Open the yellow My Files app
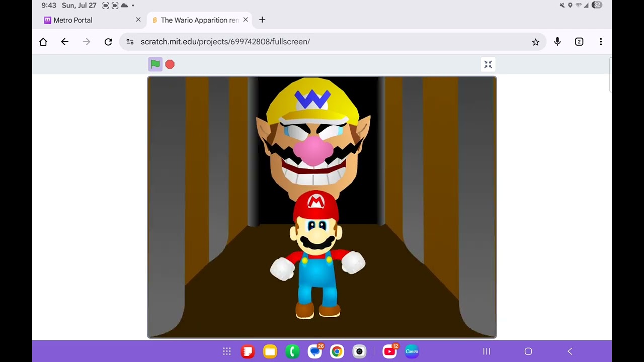The height and width of the screenshot is (362, 644). click(270, 351)
